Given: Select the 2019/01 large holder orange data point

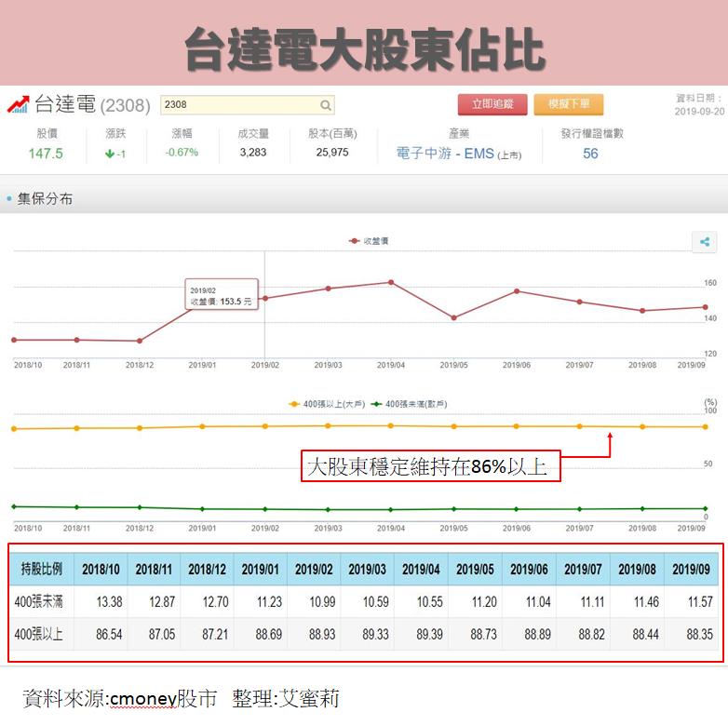Looking at the screenshot, I should (202, 426).
